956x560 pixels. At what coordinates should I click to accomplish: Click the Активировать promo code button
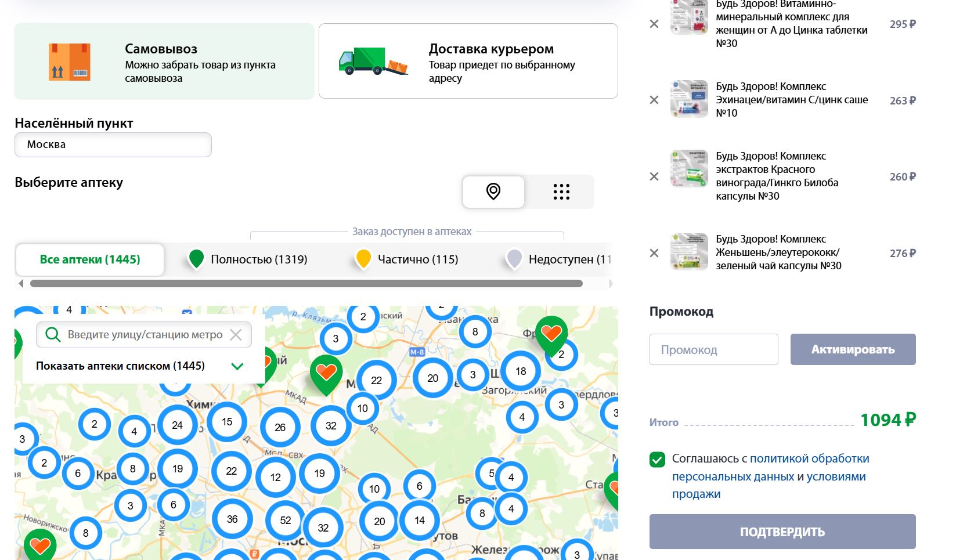(853, 349)
